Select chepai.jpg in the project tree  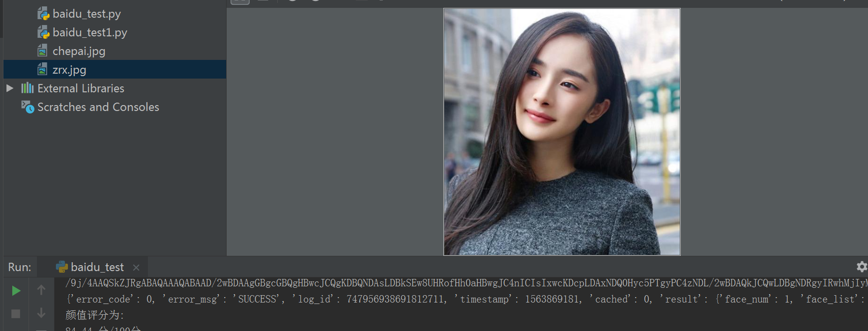(79, 51)
